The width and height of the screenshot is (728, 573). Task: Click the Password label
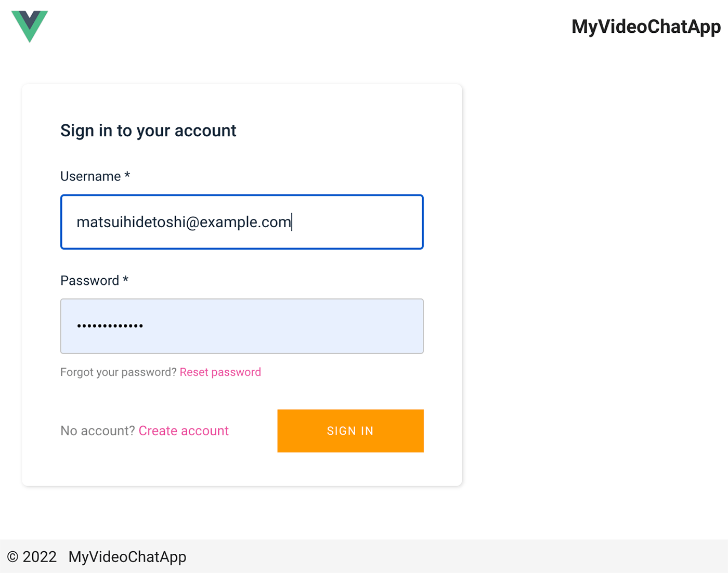(90, 280)
